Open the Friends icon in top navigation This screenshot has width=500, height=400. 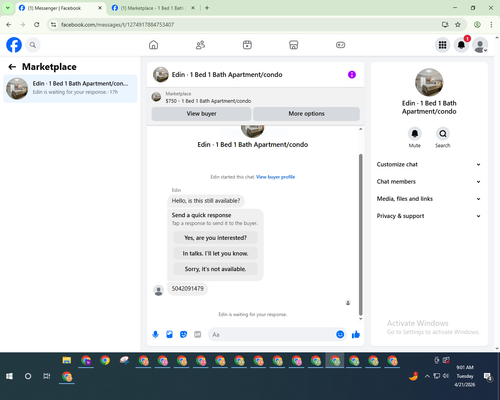[x=200, y=45]
